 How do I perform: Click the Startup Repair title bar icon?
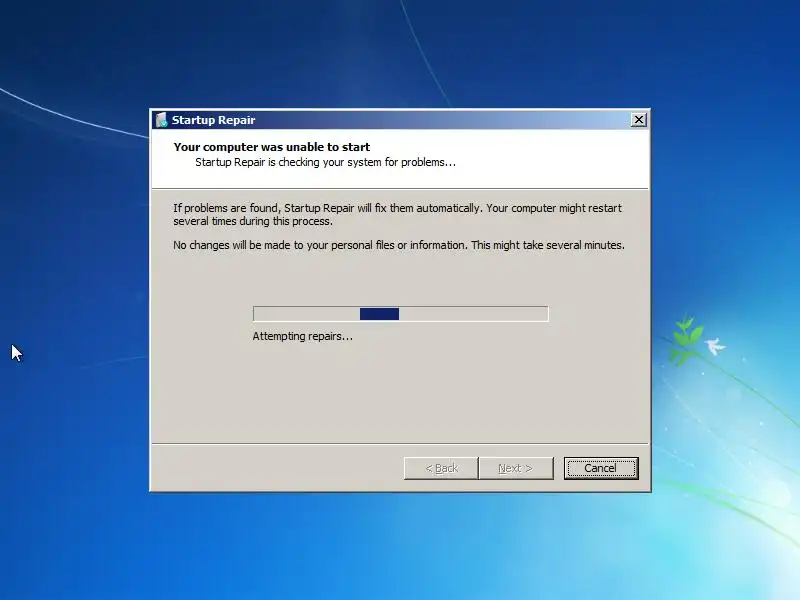161,120
